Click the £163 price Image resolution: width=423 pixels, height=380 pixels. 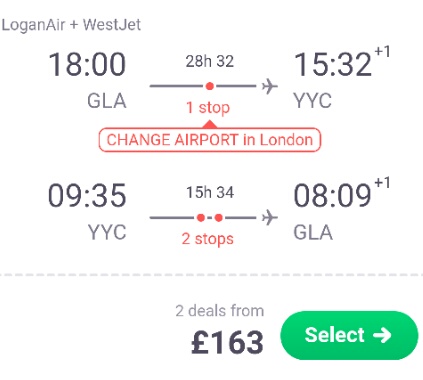(x=227, y=342)
